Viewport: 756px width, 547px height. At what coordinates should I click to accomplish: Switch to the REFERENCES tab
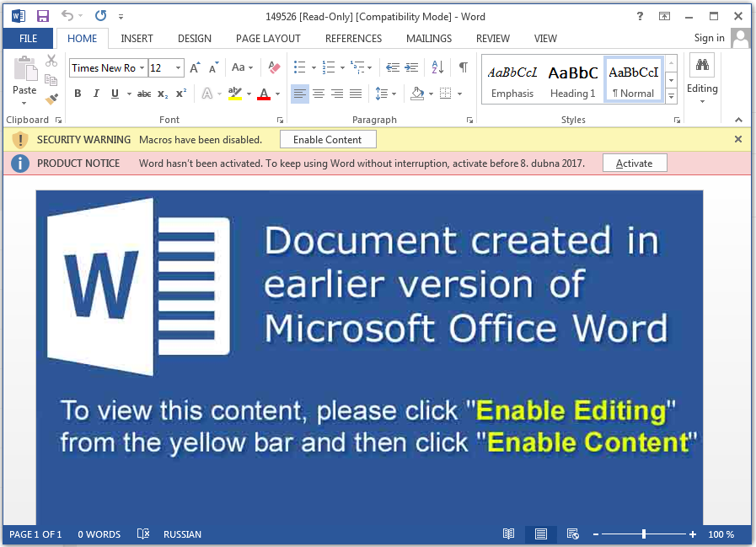click(353, 39)
